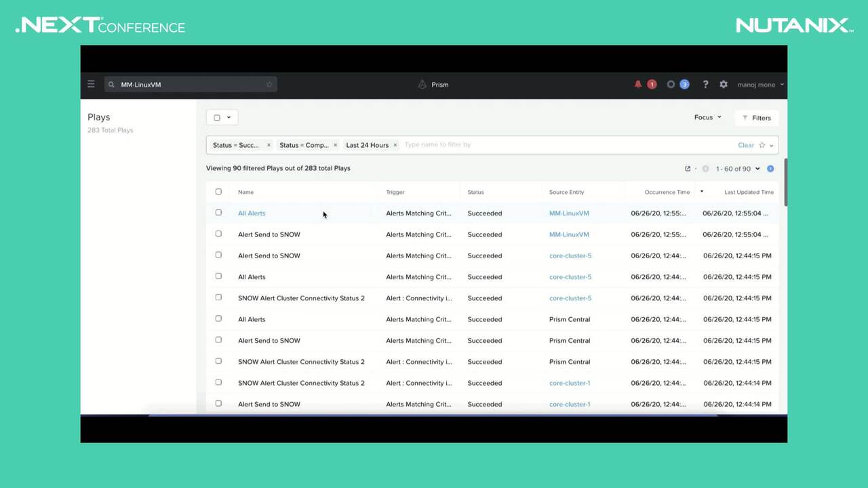Viewport: 868px width, 488px height.
Task: Sort by Status column header
Action: point(475,192)
